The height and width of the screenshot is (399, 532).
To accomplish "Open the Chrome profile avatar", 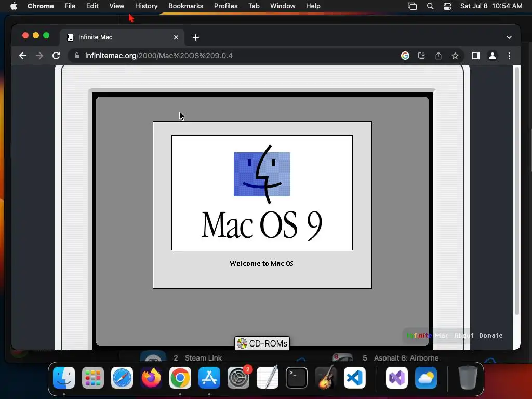I will 493,56.
